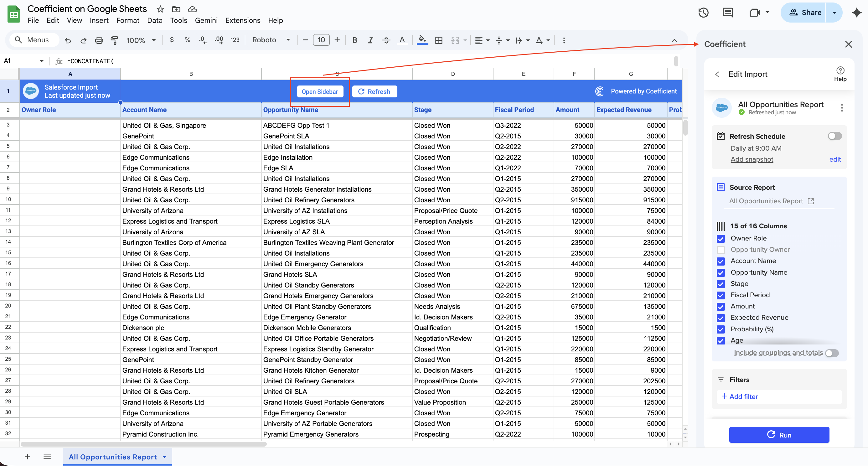This screenshot has width=868, height=466.
Task: Check the Opportunity Owner column checkbox
Action: (x=721, y=250)
